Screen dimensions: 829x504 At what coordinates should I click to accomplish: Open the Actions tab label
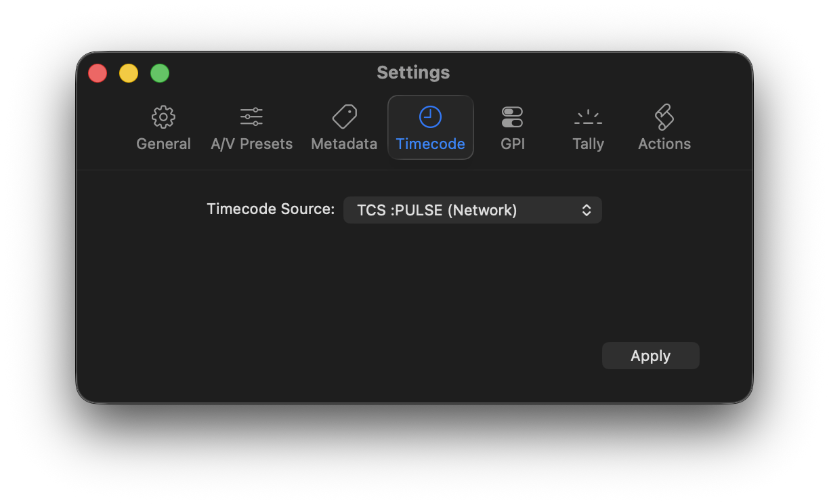tap(664, 144)
